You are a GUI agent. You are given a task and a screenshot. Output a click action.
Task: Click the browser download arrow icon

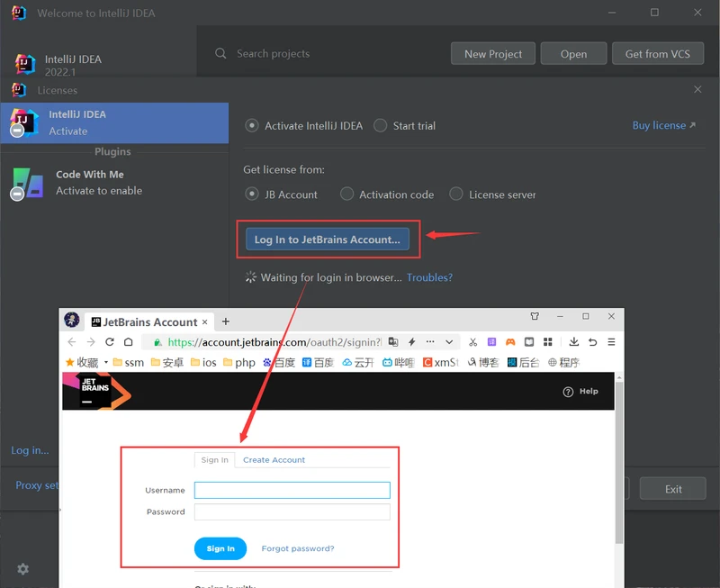pyautogui.click(x=573, y=342)
